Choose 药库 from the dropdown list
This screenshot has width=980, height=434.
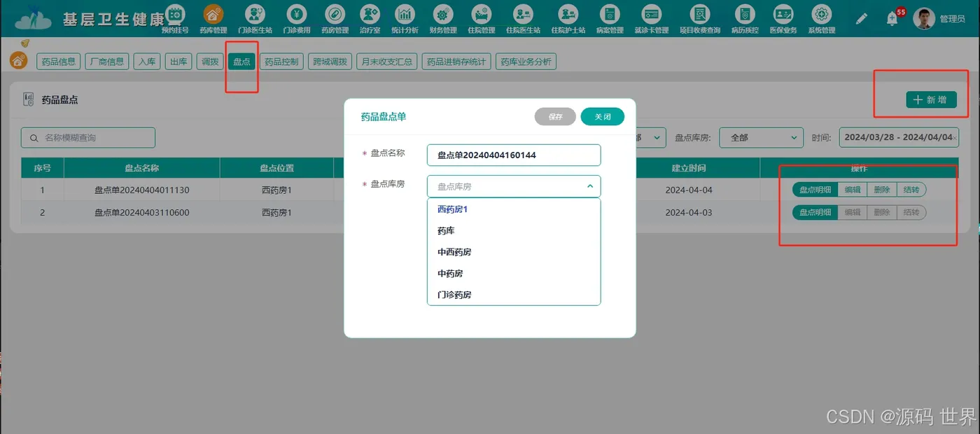(x=514, y=230)
